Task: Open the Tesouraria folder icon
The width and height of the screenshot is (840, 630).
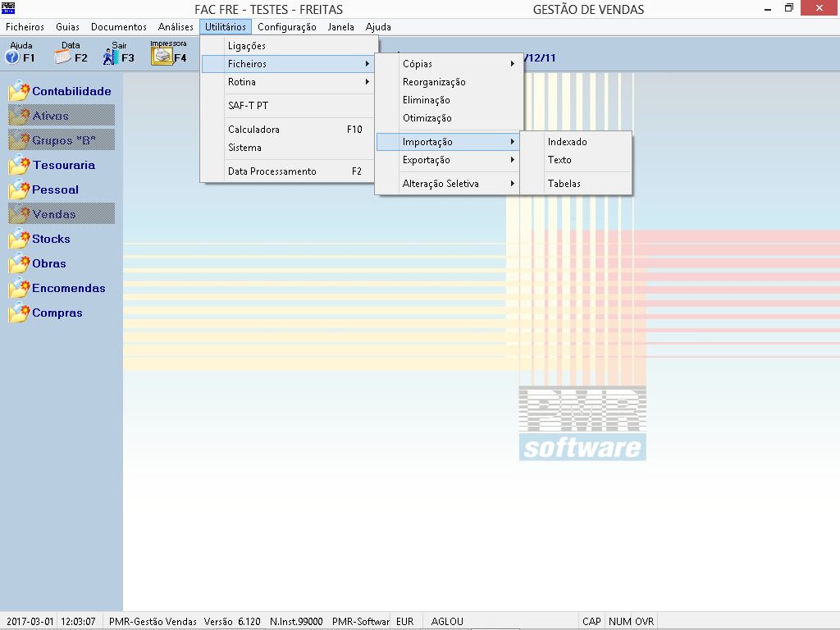Action: tap(20, 165)
